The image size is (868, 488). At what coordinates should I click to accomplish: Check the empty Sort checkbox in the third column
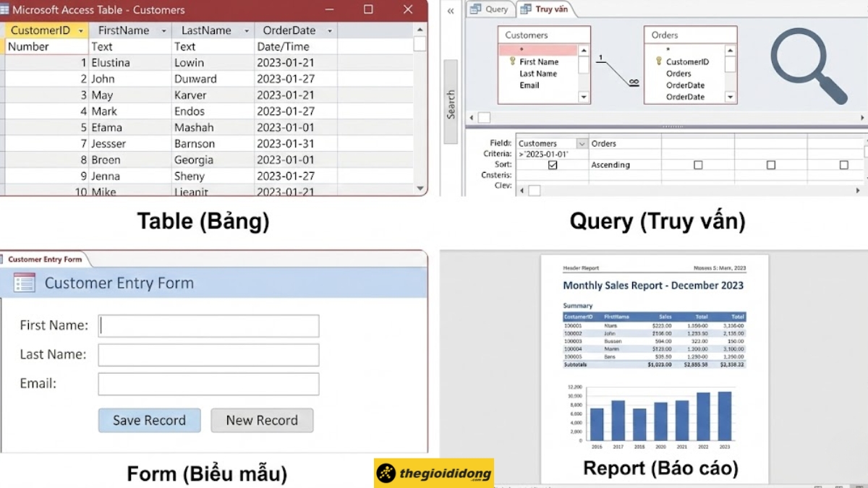coord(699,165)
